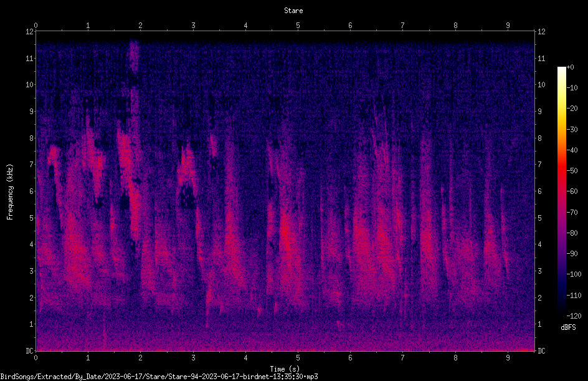The image size is (588, 381).
Task: Click the 0 second tick on bottom axis
Action: coord(36,358)
